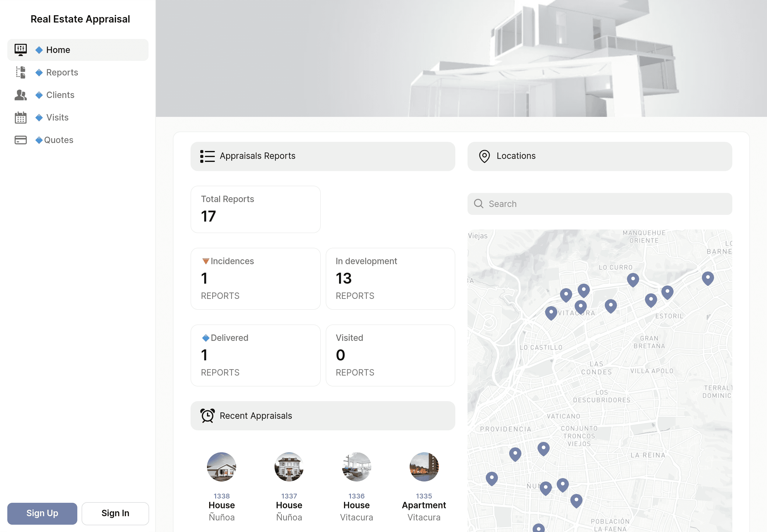Click the Appraisals Reports list icon
Viewport: 767px width, 532px height.
[x=207, y=156]
